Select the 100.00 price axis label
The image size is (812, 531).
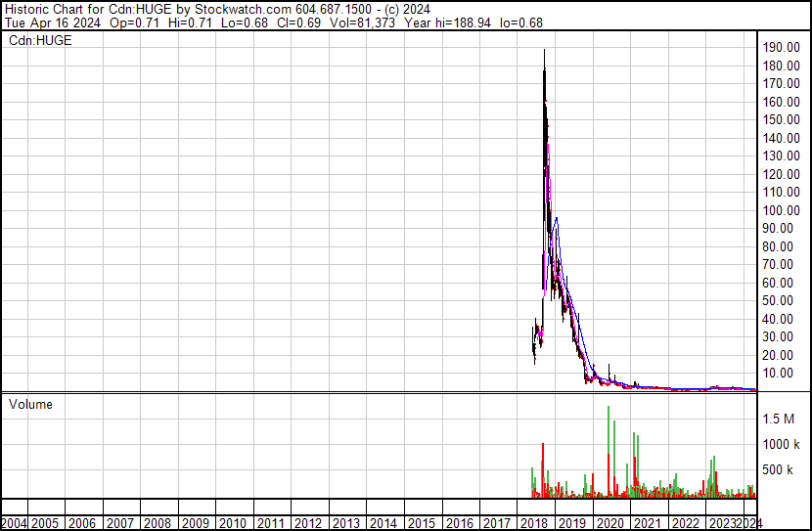[x=783, y=210]
